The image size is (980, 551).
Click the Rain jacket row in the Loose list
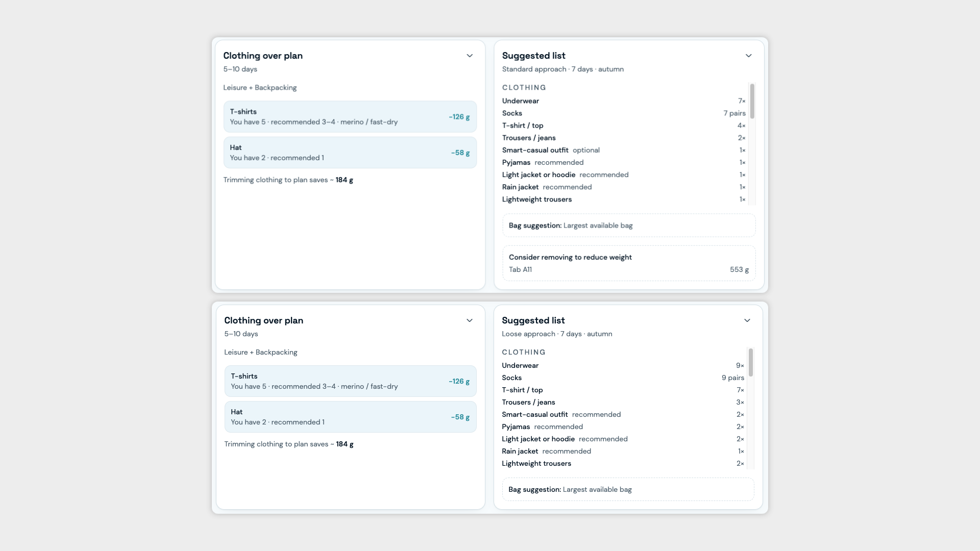pyautogui.click(x=623, y=451)
